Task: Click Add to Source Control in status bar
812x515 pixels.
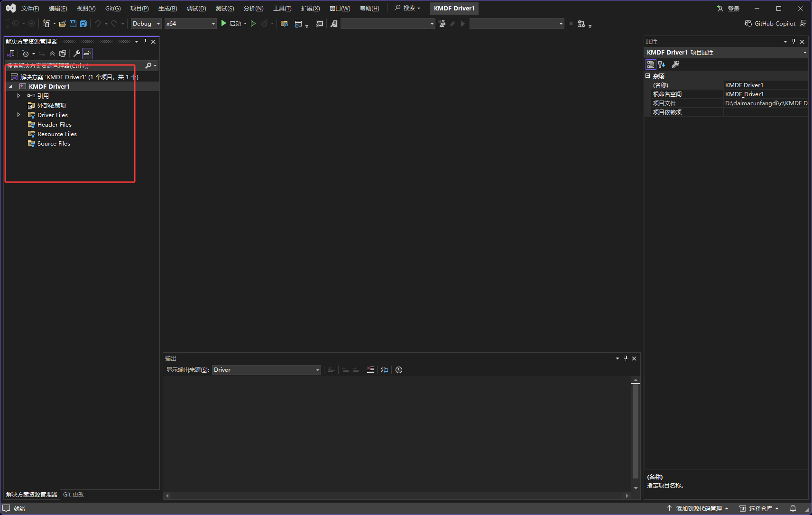Action: click(x=698, y=509)
